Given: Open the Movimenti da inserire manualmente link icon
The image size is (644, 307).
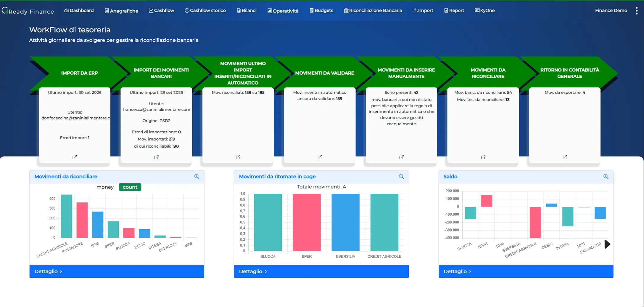Looking at the screenshot, I should tap(401, 157).
